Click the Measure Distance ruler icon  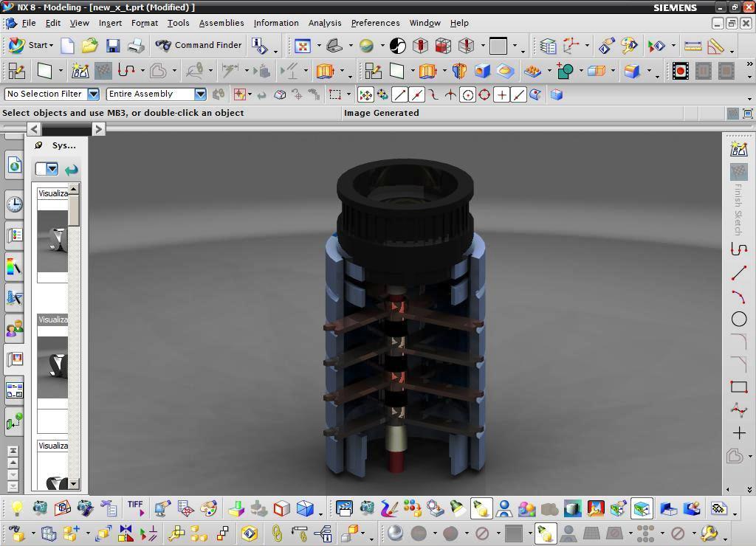coord(693,46)
